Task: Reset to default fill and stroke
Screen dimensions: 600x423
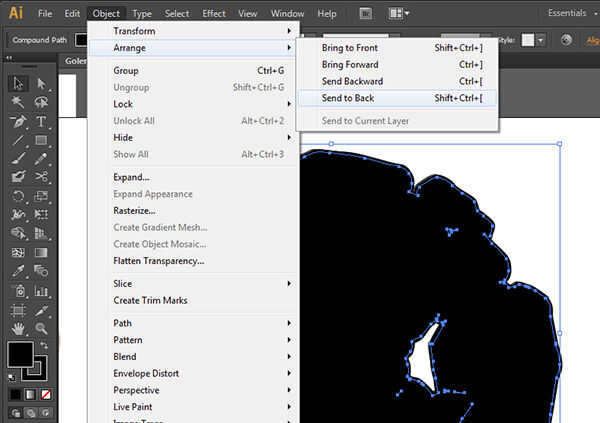Action: 12,378
